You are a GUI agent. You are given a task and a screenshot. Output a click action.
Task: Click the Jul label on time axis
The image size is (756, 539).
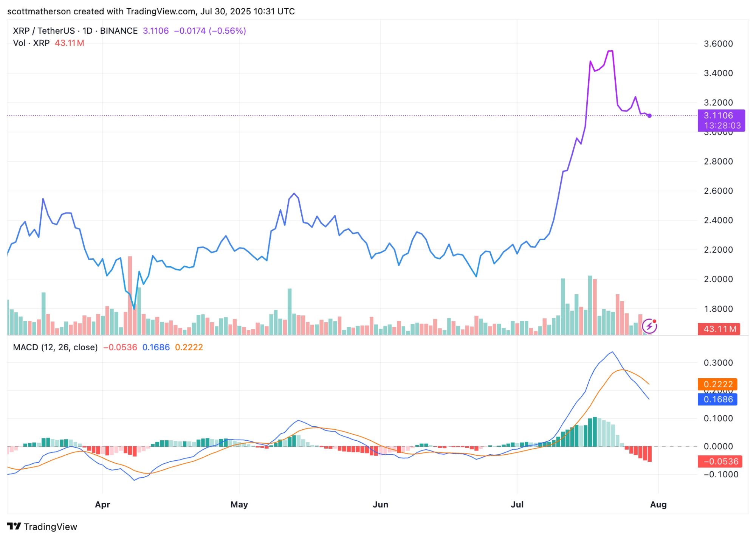coord(517,505)
